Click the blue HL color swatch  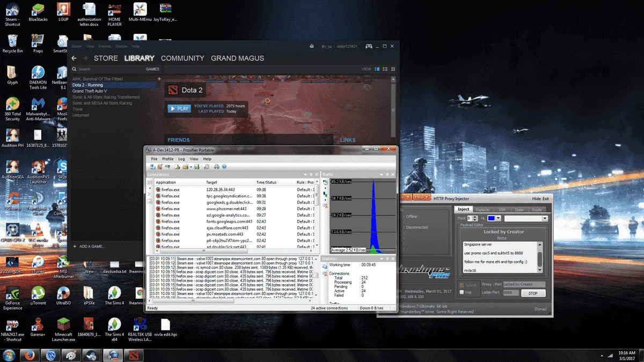click(491, 218)
